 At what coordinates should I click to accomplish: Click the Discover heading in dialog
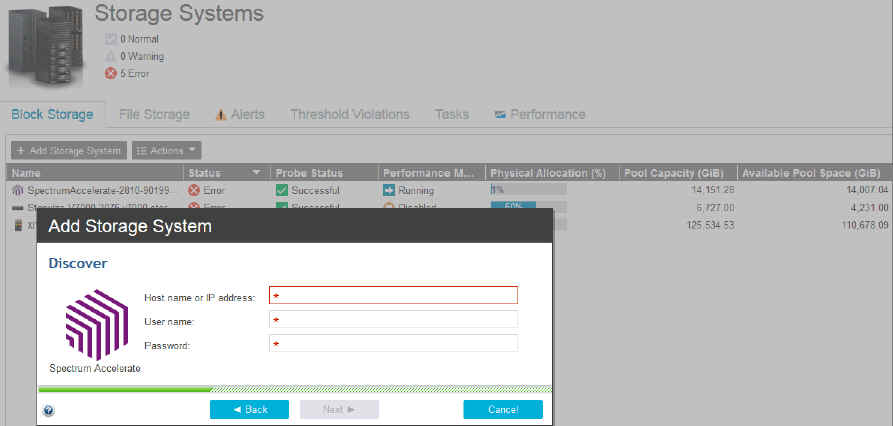[x=77, y=263]
